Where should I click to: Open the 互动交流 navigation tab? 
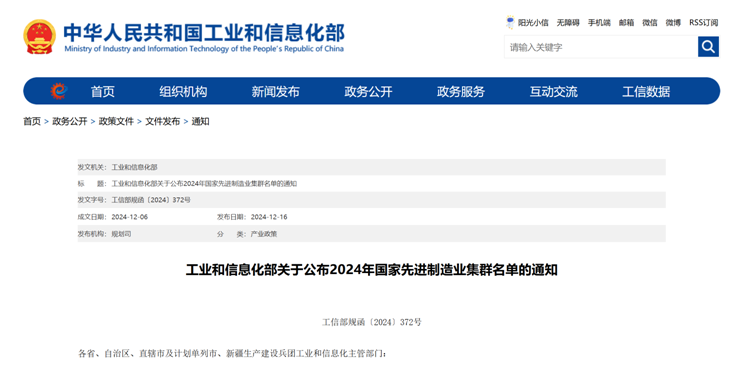pos(554,91)
